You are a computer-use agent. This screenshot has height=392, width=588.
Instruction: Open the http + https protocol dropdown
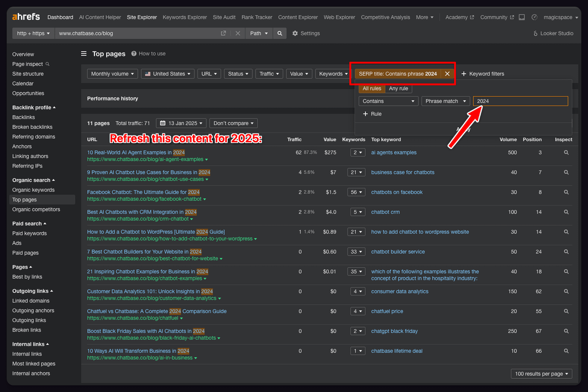click(x=34, y=33)
